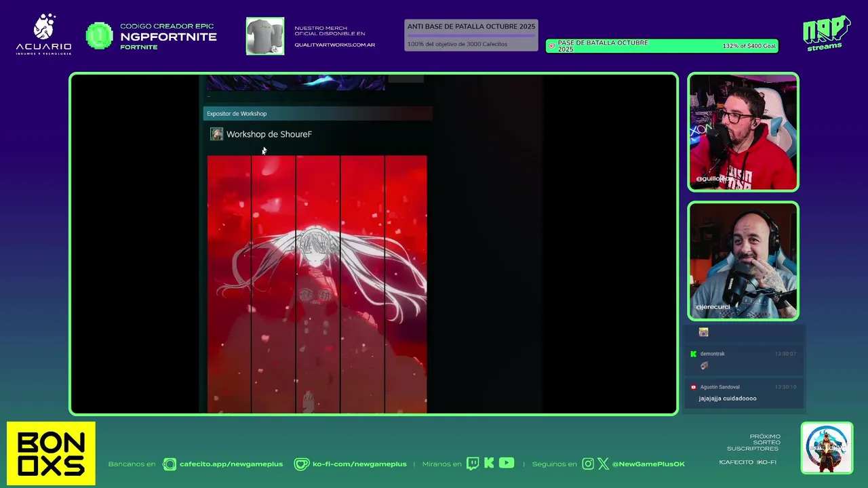
Task: Click the Expositor de Workshop header
Action: 317,113
